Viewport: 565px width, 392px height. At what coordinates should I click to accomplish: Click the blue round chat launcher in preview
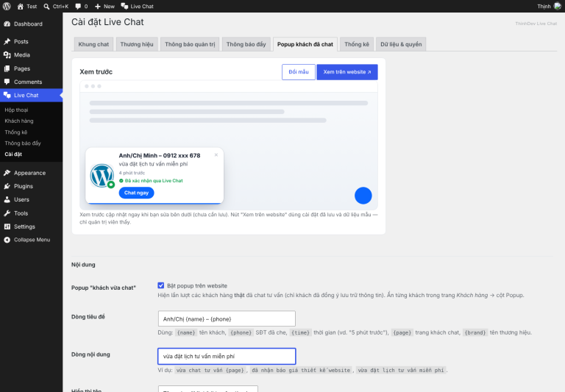tap(363, 196)
